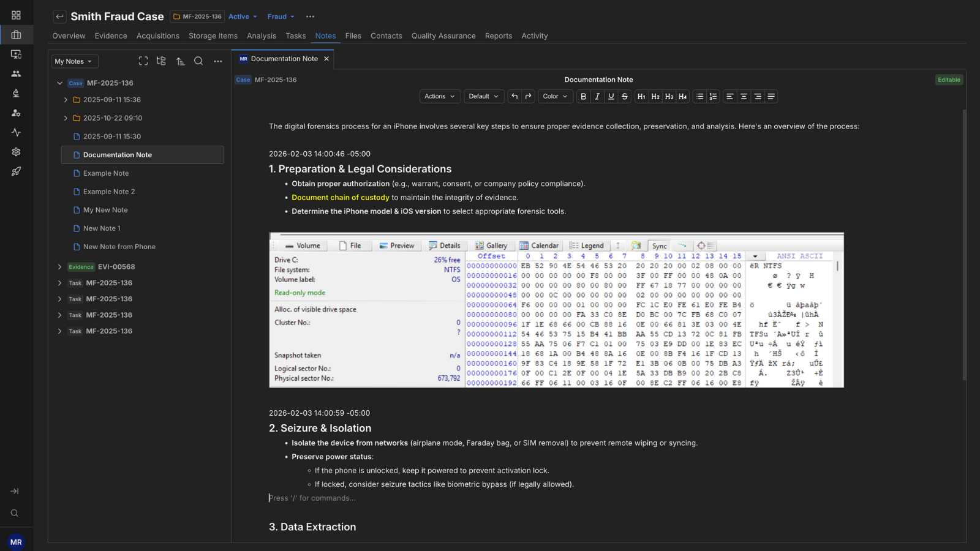Open the Default style dropdown
980x551 pixels.
484,96
